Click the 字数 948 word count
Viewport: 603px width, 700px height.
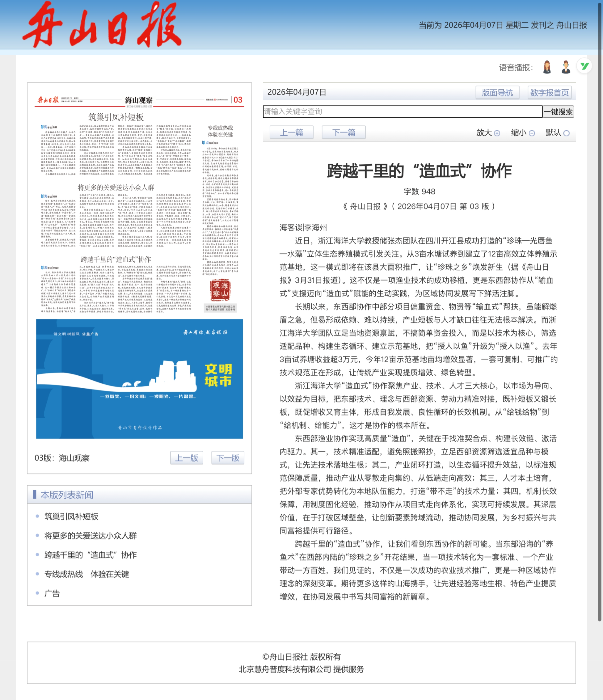pos(419,192)
